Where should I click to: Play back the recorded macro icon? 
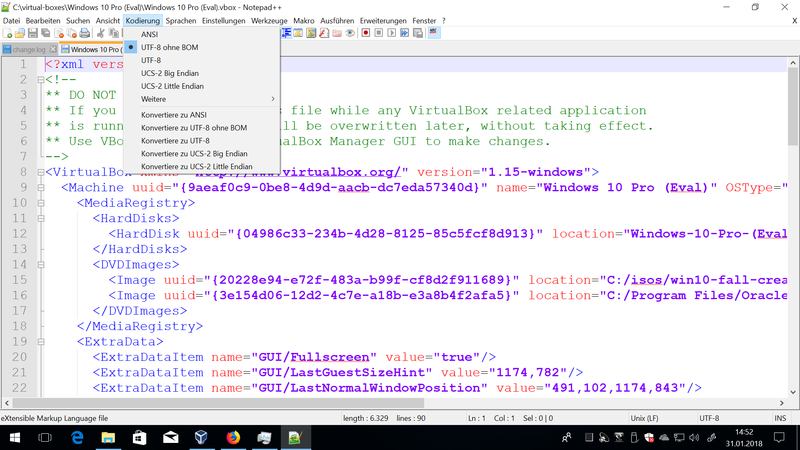click(x=391, y=33)
